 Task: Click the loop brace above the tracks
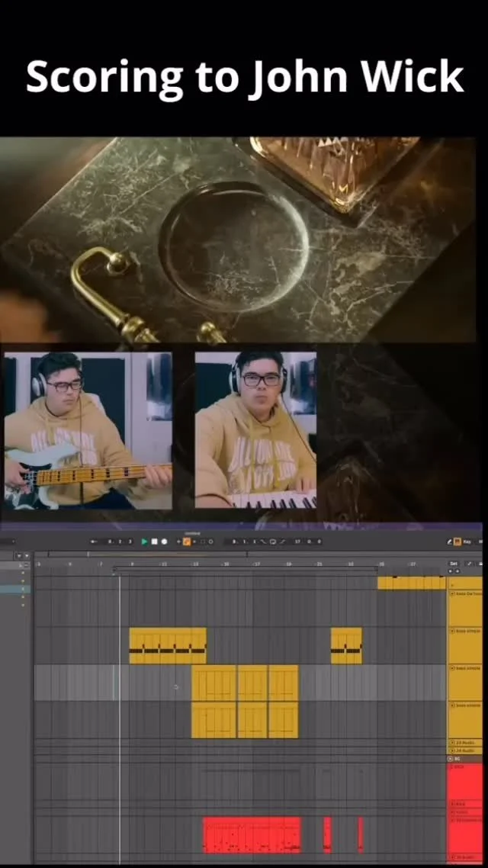pyautogui.click(x=246, y=568)
